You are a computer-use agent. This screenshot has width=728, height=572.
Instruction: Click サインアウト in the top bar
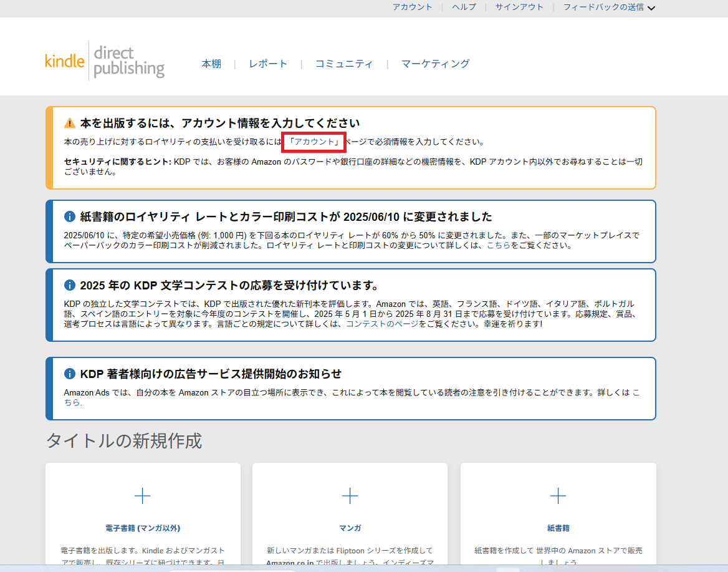click(519, 7)
